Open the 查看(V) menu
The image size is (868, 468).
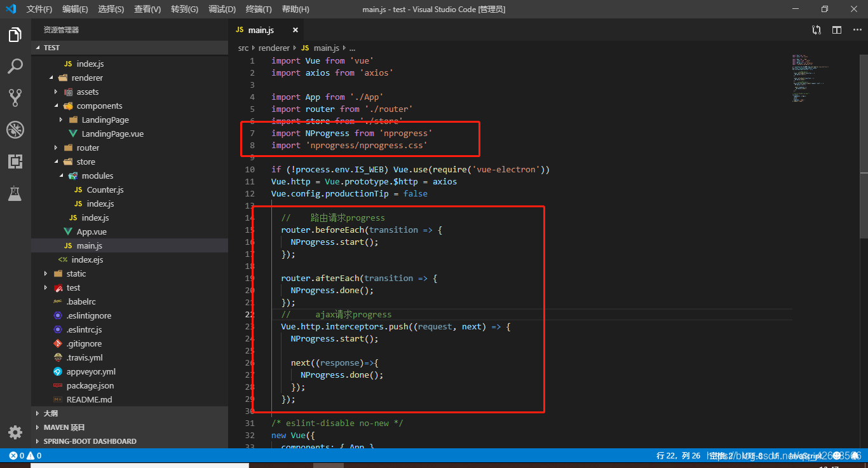147,9
